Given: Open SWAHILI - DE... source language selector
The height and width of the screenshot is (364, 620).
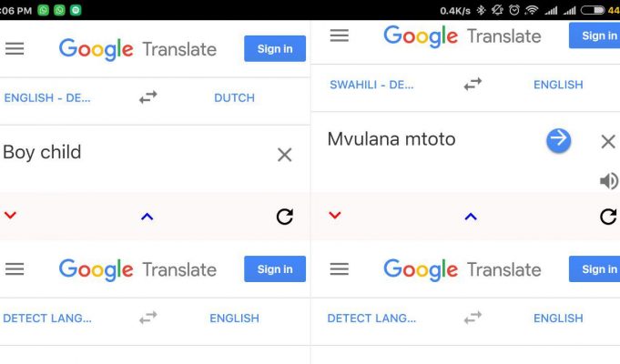Looking at the screenshot, I should point(371,85).
